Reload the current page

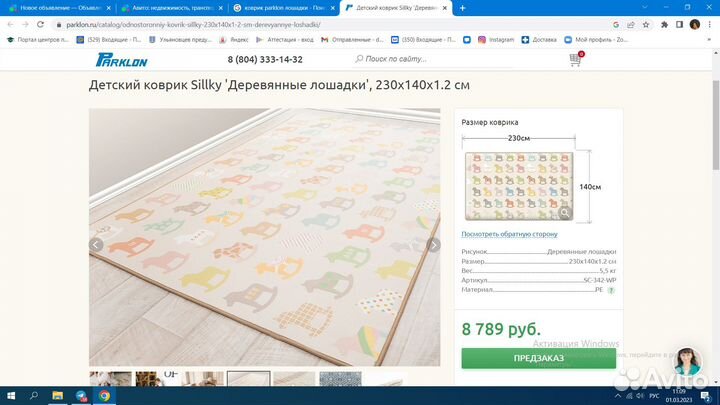40,24
